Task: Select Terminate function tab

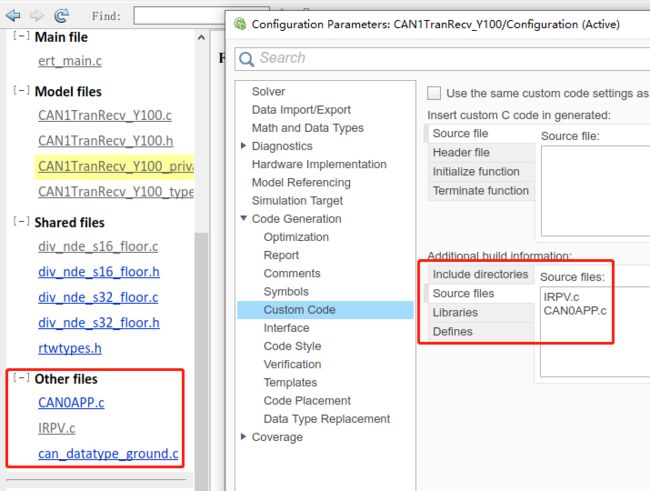Action: (x=480, y=191)
